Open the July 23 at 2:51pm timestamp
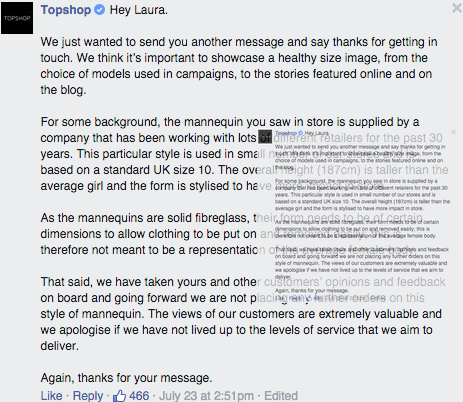Screen dimensions: 463x402 206,396
